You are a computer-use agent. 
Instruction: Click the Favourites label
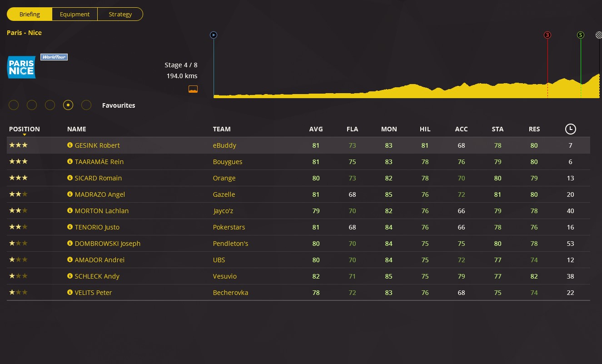(119, 105)
